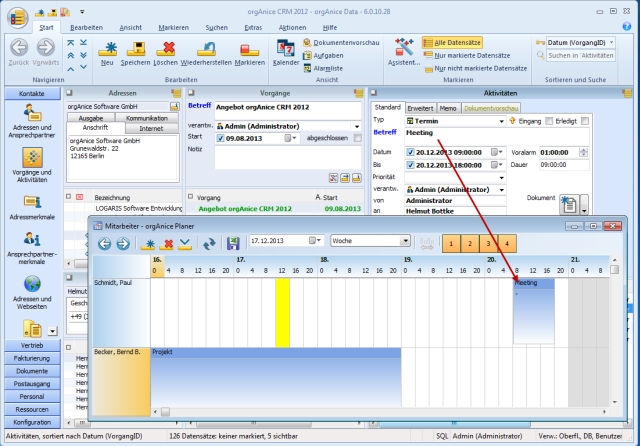Open Adressen und Webseiten sidebar icon
This screenshot has height=446, width=640.
(32, 284)
